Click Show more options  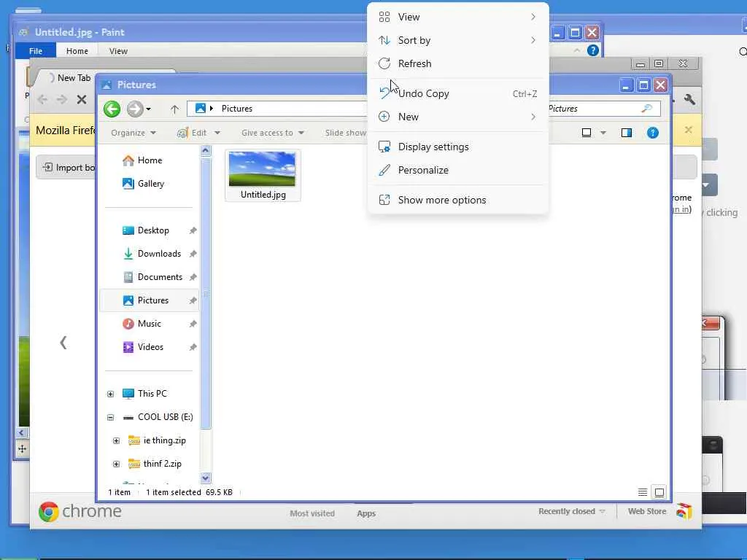[458, 201]
